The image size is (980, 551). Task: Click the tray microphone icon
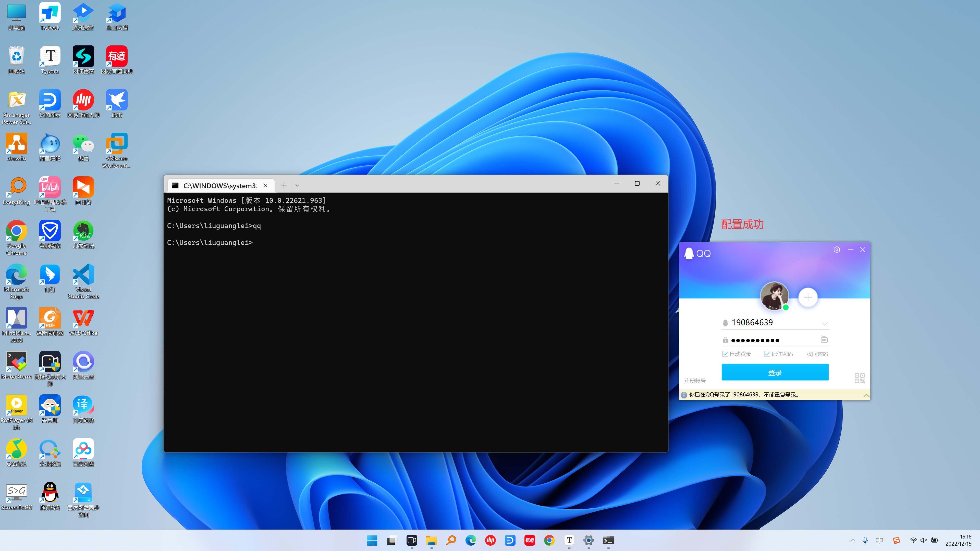(865, 540)
